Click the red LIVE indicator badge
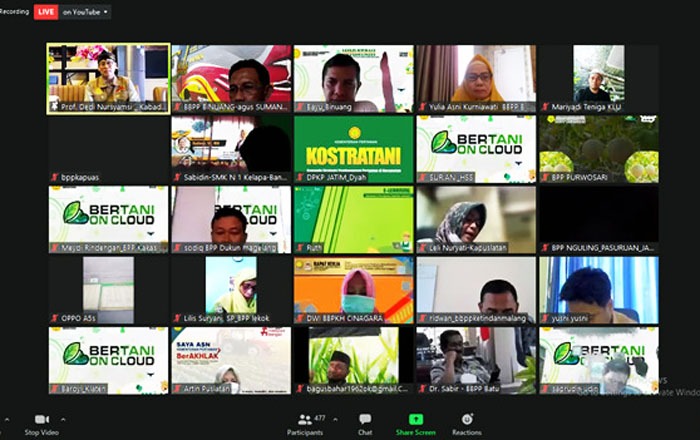 [46, 12]
